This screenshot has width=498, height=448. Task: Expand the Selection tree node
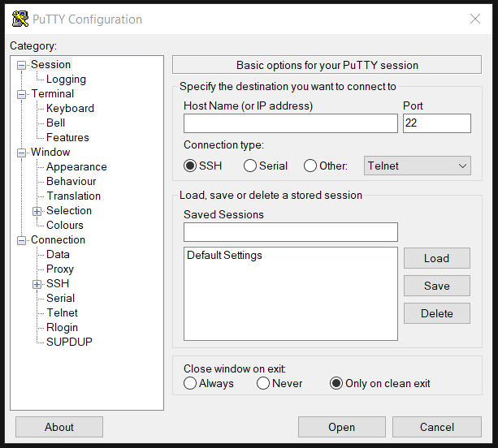tap(37, 211)
